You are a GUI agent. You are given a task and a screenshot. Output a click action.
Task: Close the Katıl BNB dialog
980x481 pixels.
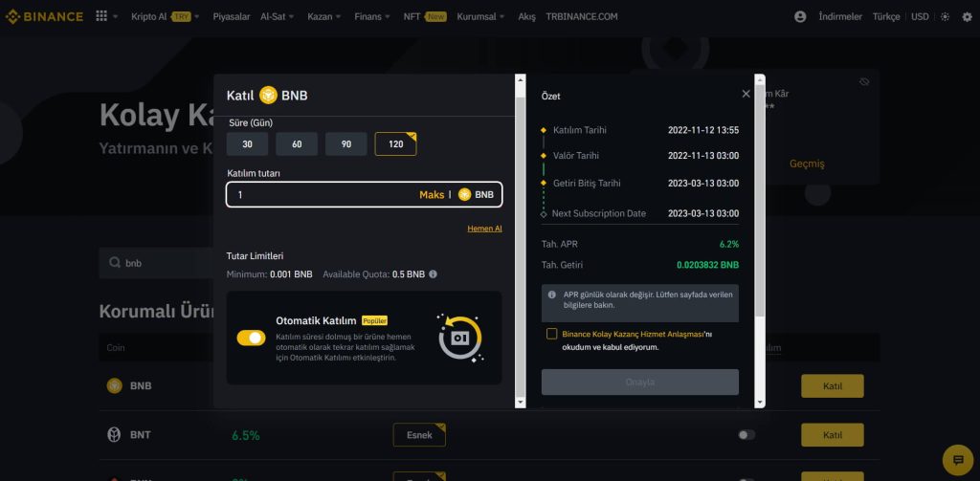[x=746, y=94]
